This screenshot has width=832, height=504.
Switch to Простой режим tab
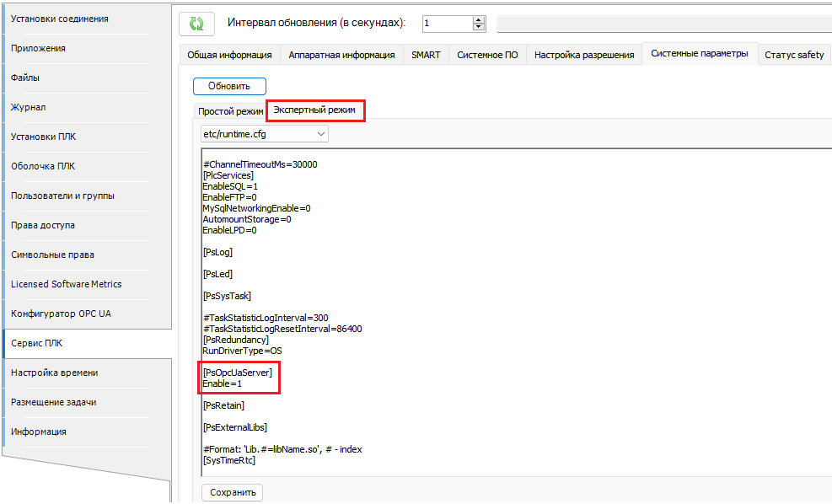pyautogui.click(x=230, y=111)
